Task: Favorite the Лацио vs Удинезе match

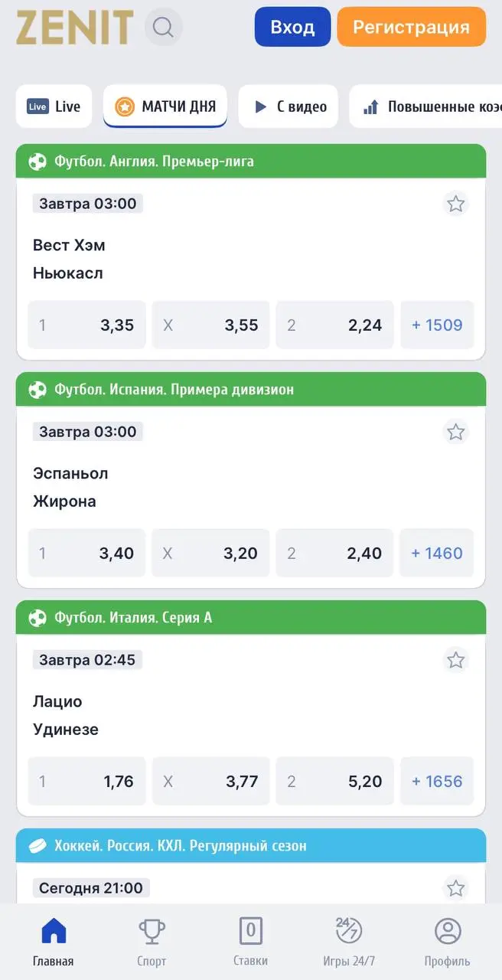Action: [x=456, y=660]
